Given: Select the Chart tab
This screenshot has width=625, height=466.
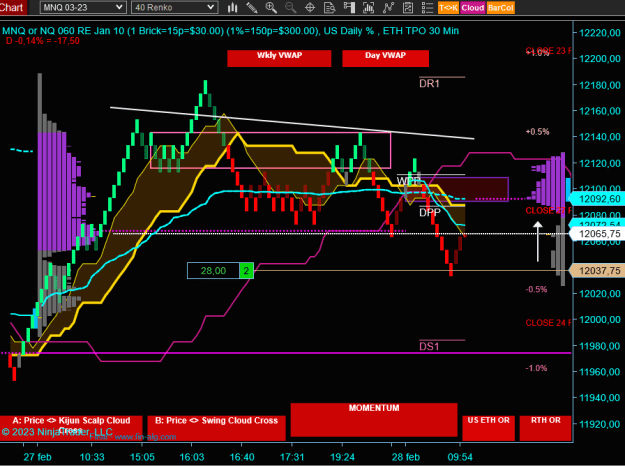Looking at the screenshot, I should [13, 7].
